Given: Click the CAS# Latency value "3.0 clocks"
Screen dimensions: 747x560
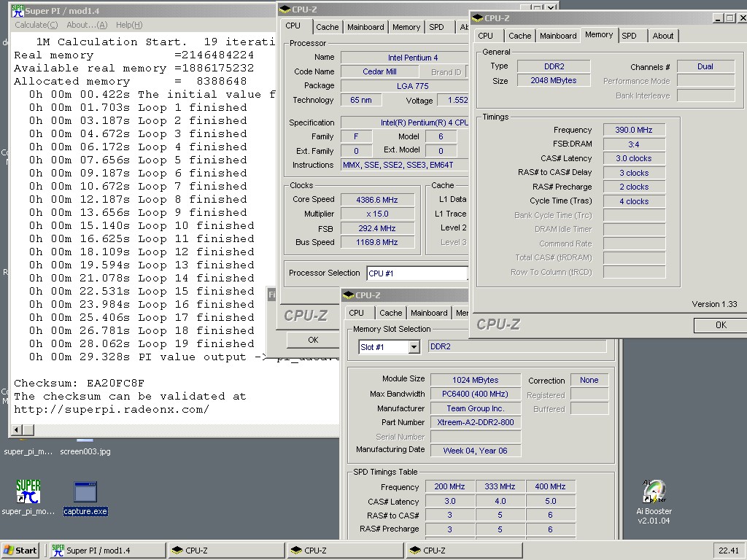Looking at the screenshot, I should pos(634,158).
